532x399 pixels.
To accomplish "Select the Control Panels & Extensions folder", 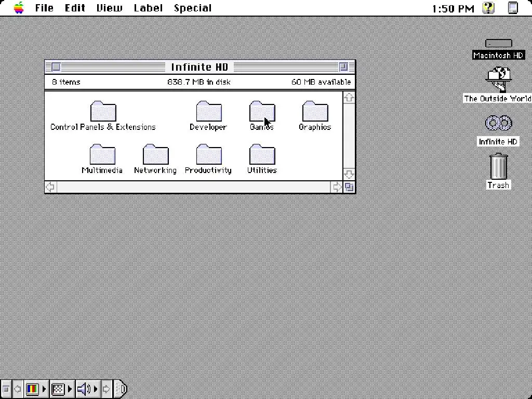I will pyautogui.click(x=103, y=111).
